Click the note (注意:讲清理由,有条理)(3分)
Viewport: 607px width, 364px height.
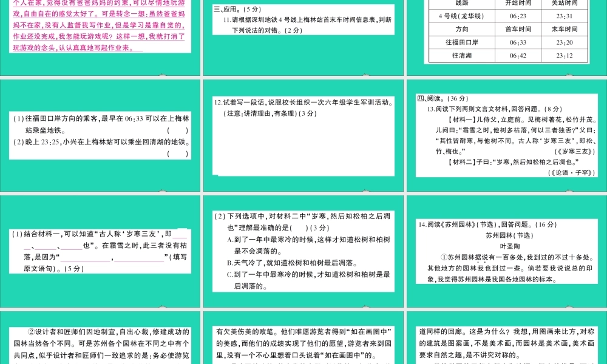pos(270,113)
